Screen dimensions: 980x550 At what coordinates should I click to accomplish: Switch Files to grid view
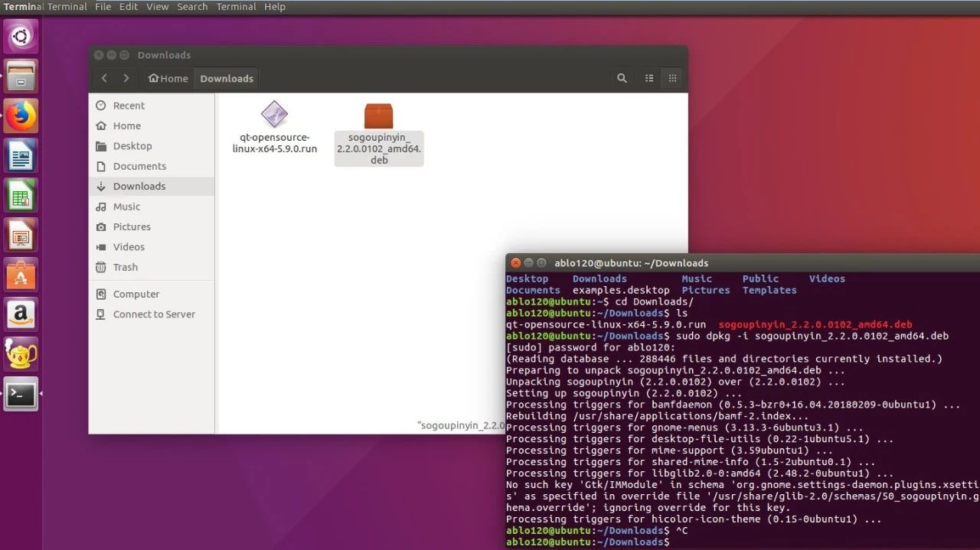(672, 78)
